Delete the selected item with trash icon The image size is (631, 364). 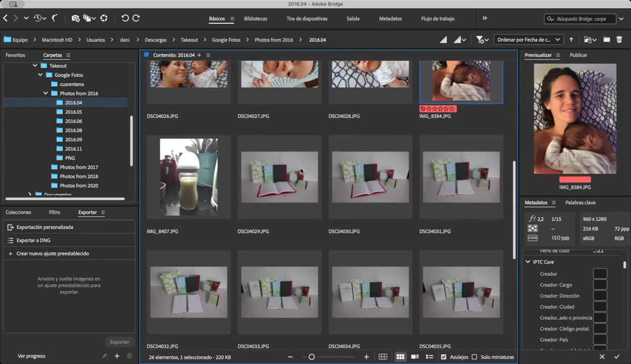[x=619, y=39]
